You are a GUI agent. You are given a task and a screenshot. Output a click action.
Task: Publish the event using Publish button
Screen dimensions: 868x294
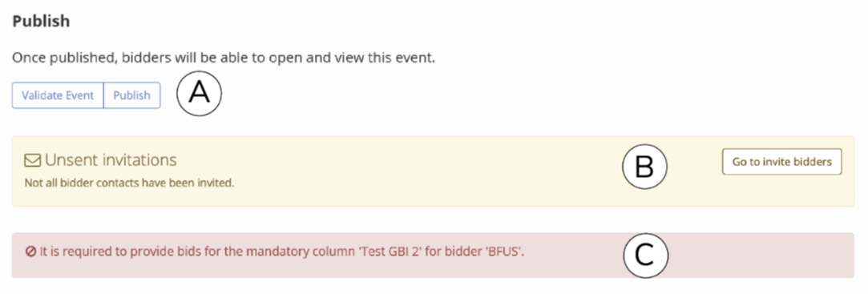(131, 95)
